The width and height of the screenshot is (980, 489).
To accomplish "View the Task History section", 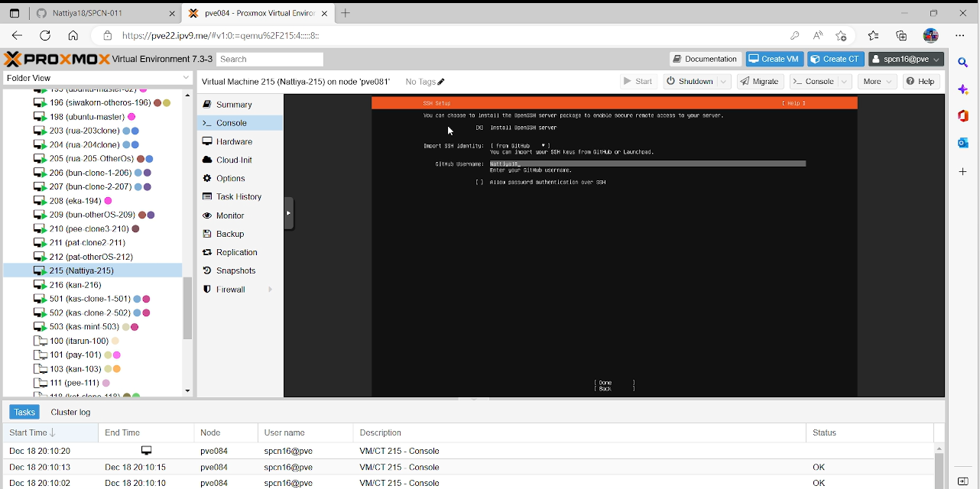I will coord(239,196).
